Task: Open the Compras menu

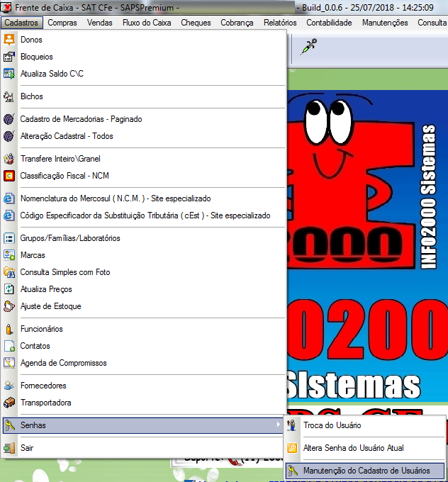Action: [62, 23]
